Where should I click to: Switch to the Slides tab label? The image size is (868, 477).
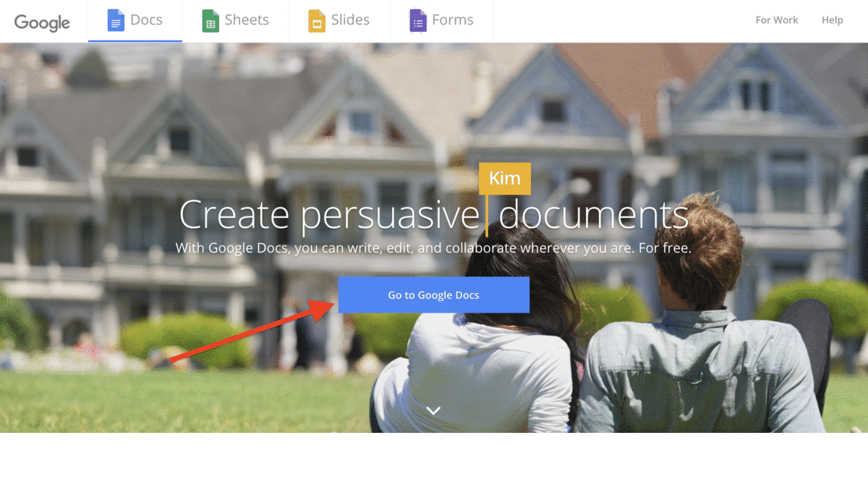click(351, 20)
